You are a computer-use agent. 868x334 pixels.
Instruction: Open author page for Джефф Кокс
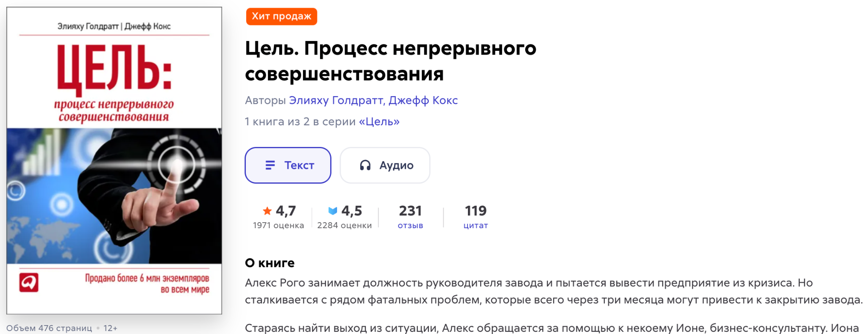[423, 100]
